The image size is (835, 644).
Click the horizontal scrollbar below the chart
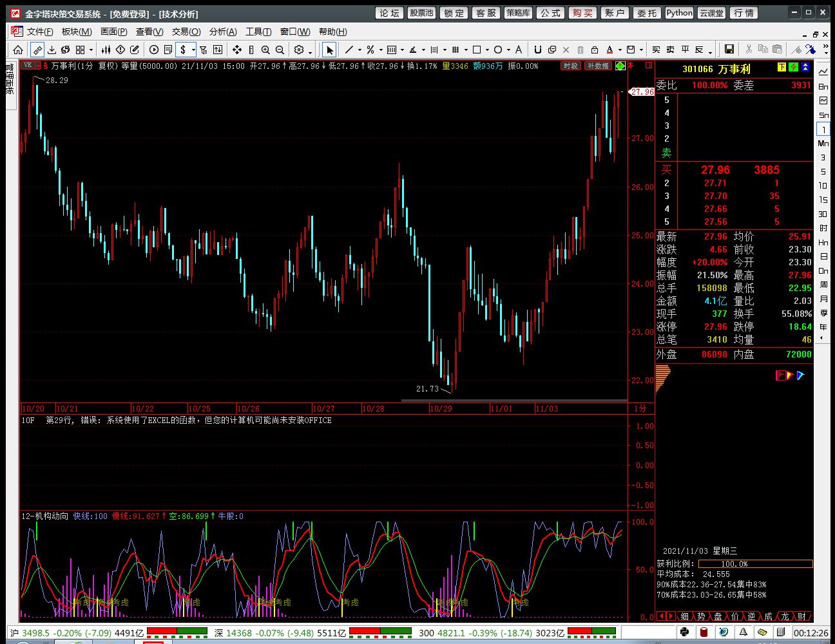coord(514,401)
